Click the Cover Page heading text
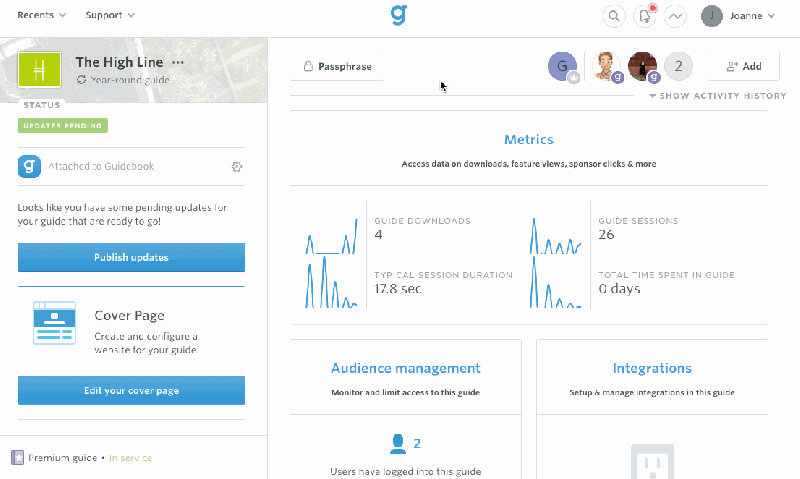The height and width of the screenshot is (479, 800). click(x=129, y=316)
